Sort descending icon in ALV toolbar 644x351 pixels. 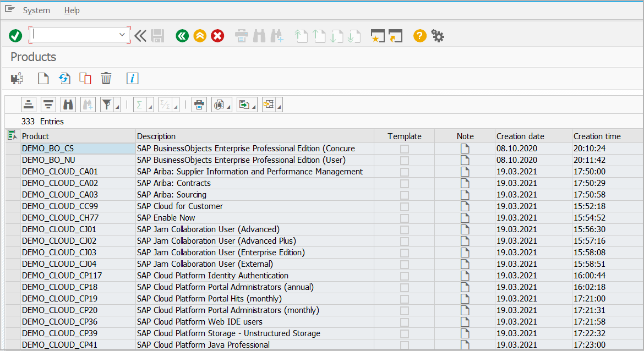48,105
